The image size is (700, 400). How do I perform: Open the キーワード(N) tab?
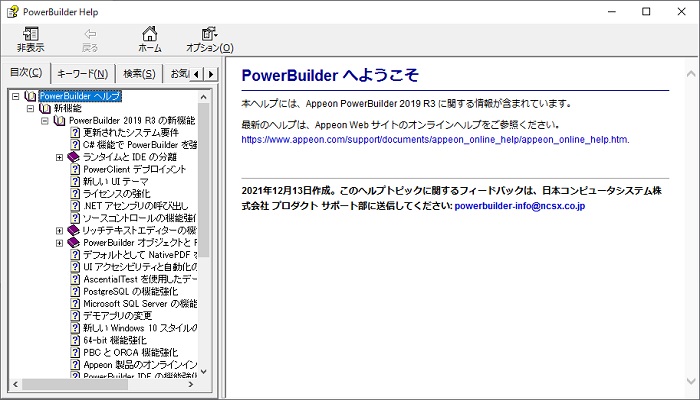83,74
